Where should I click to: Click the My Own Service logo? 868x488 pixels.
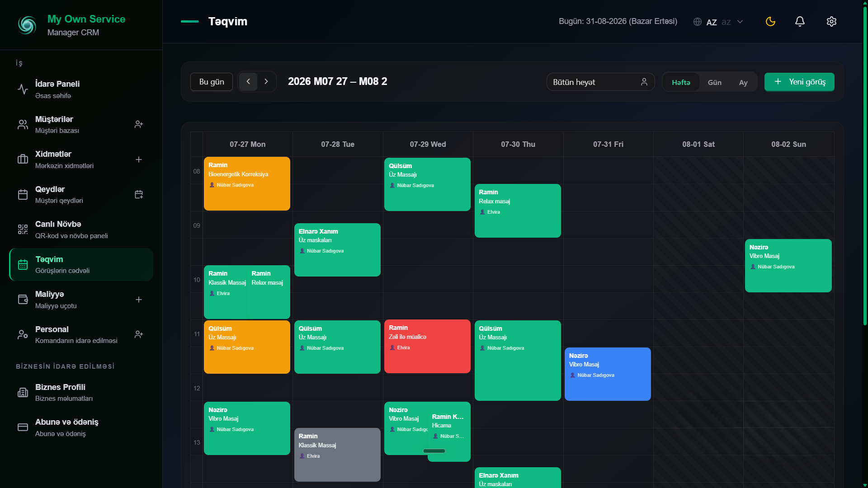[27, 25]
